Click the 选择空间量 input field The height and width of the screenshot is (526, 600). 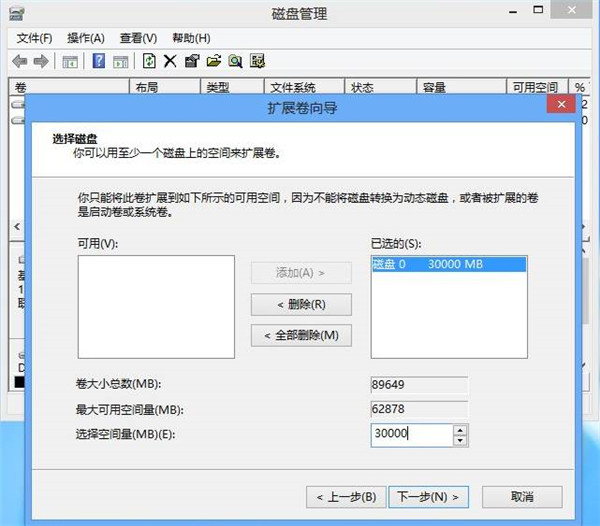[411, 435]
